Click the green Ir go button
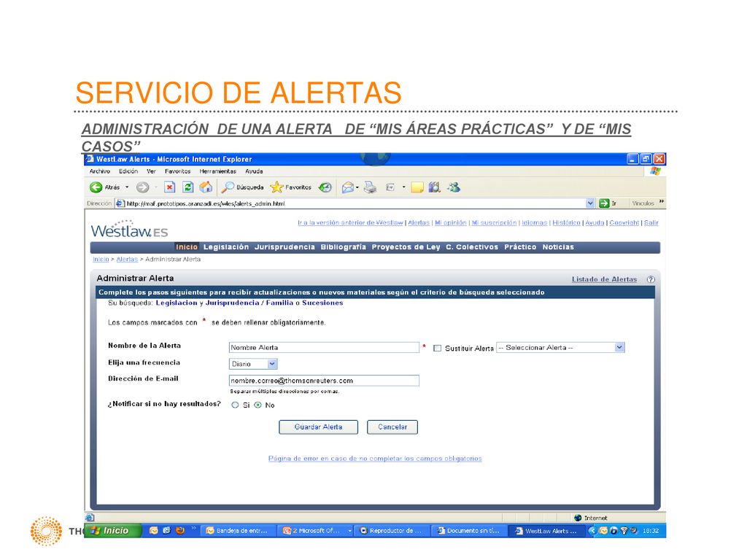The height and width of the screenshot is (560, 747). [x=608, y=203]
